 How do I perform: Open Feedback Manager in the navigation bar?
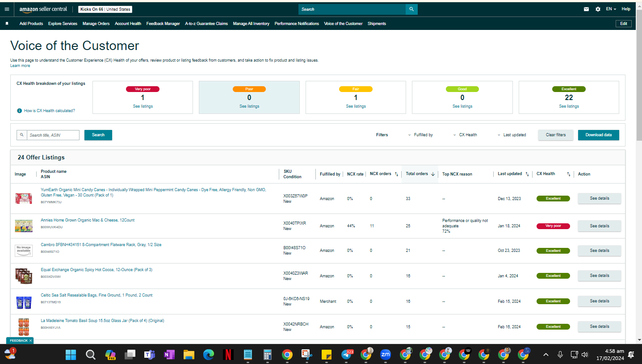tap(163, 24)
